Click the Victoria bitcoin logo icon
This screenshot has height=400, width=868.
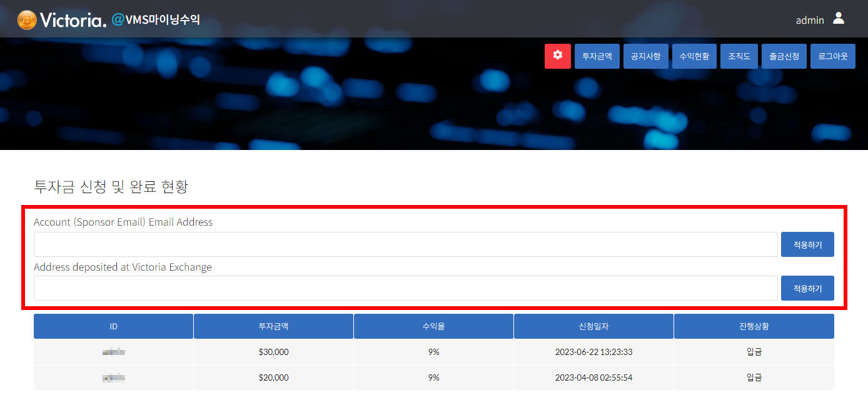pos(27,20)
